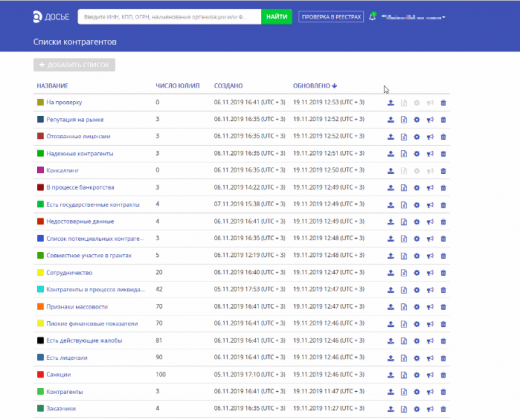Delete the Заказчики list
Viewport: 520px width, 420px height.
(443, 409)
